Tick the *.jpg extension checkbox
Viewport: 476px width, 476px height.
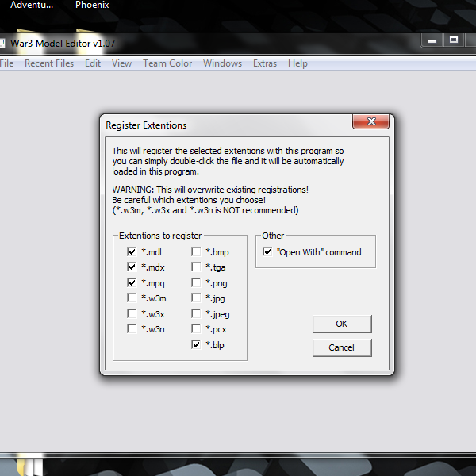point(196,297)
